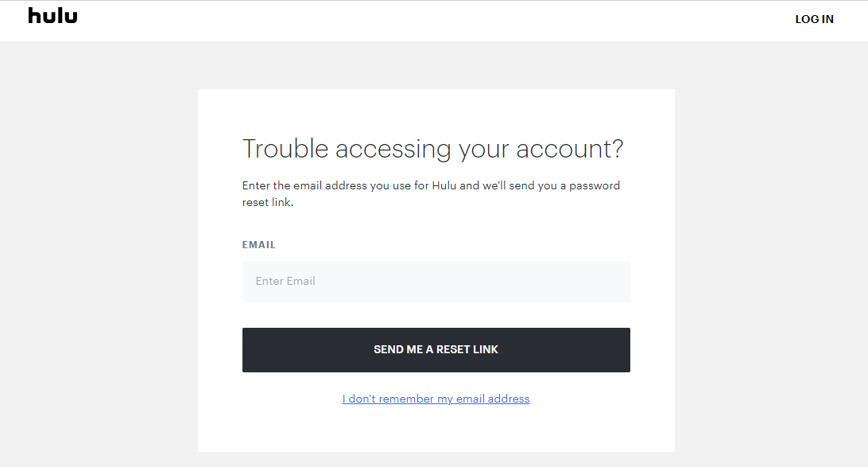
Task: Click the blue underlined email recovery link
Action: (436, 399)
